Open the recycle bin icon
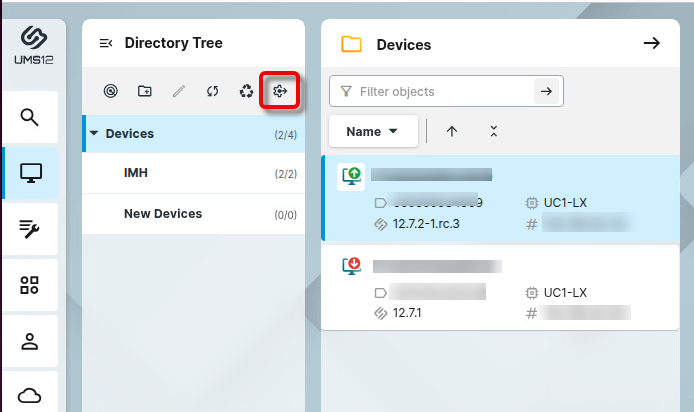The image size is (694, 412). 246,92
